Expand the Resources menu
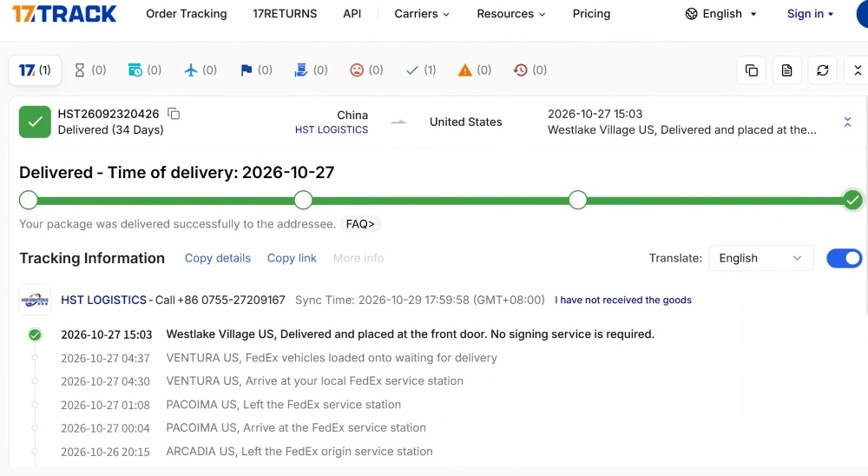The height and width of the screenshot is (476, 868). point(511,14)
